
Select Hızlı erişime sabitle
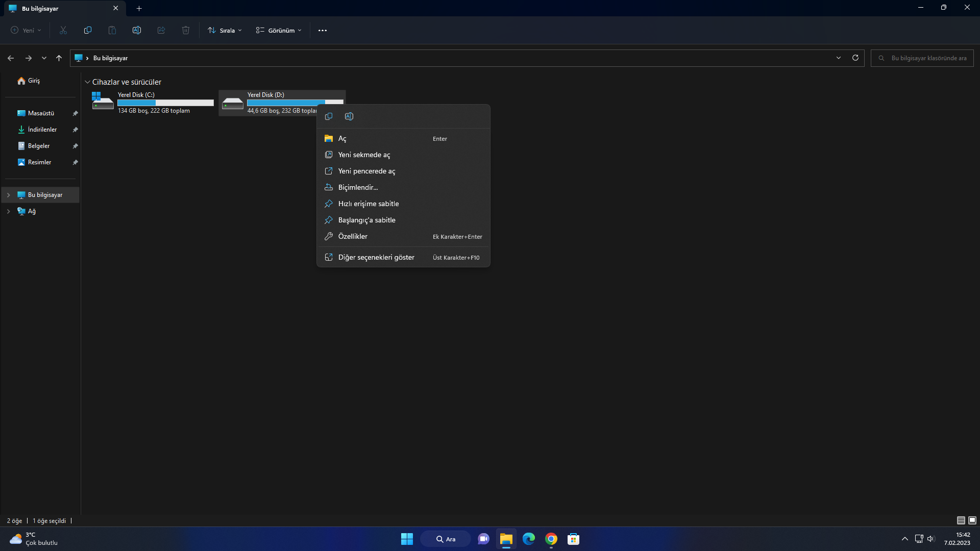click(403, 204)
